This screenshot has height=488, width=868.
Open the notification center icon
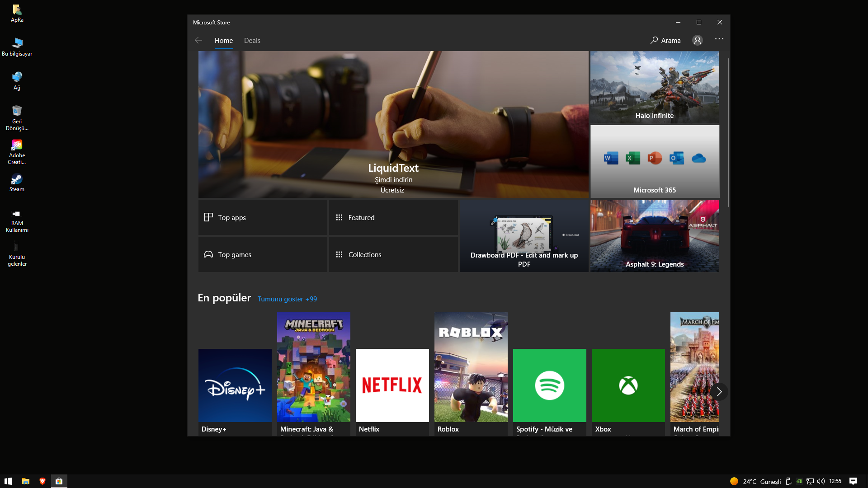point(853,481)
